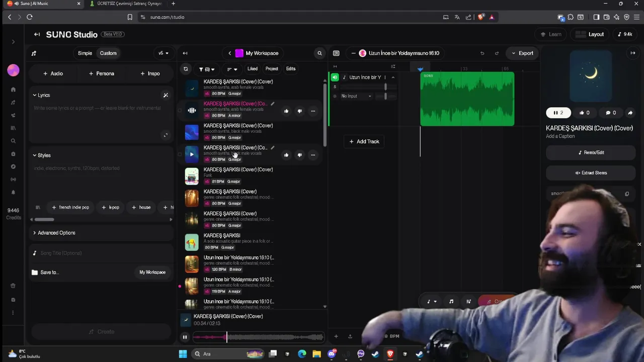Open File Explorer from taskbar
The height and width of the screenshot is (362, 644).
point(316,354)
